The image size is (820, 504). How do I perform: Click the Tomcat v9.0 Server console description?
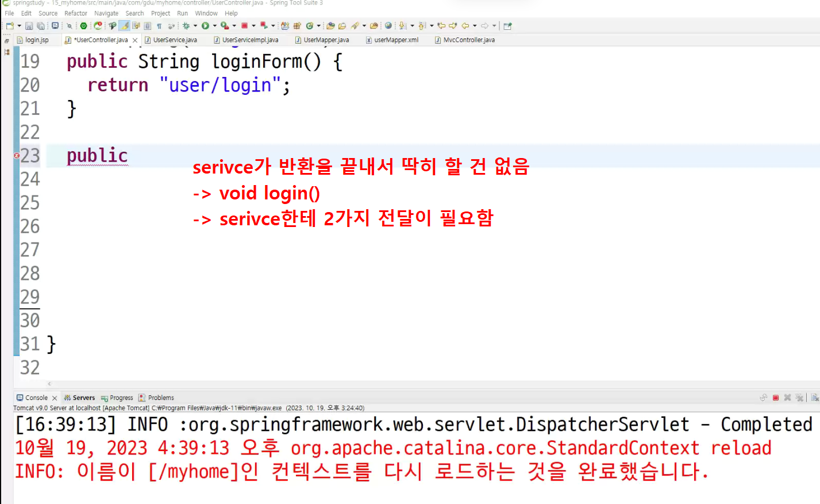point(189,408)
